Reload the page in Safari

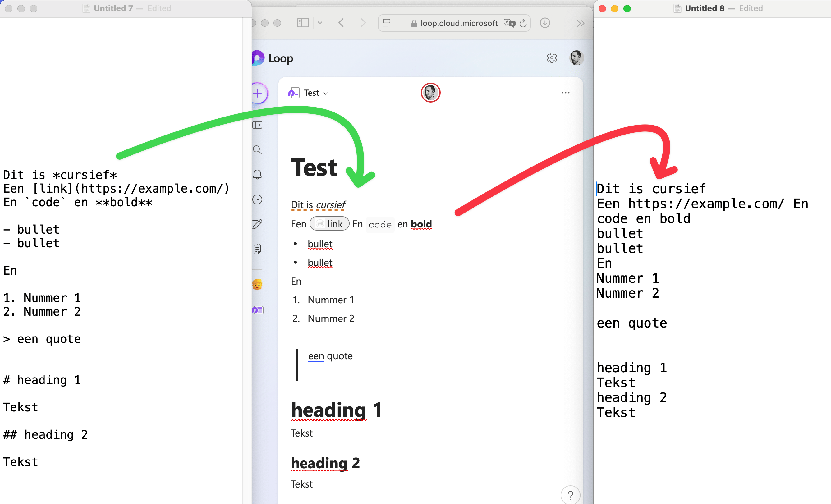click(523, 23)
